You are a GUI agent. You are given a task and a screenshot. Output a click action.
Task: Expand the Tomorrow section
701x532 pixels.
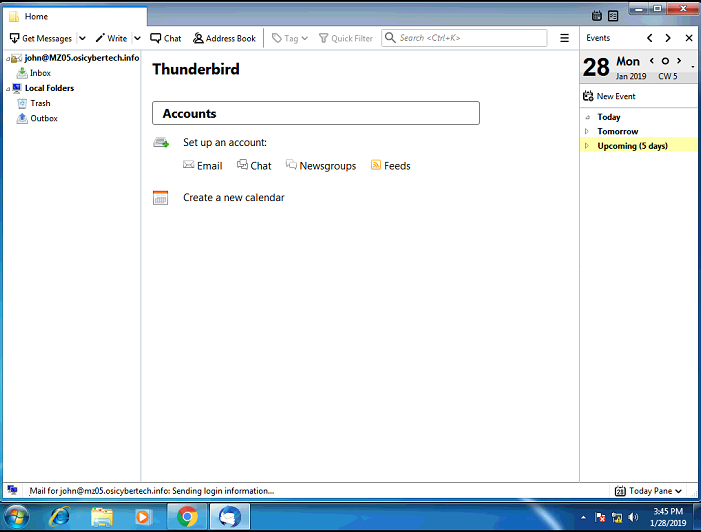(x=587, y=131)
